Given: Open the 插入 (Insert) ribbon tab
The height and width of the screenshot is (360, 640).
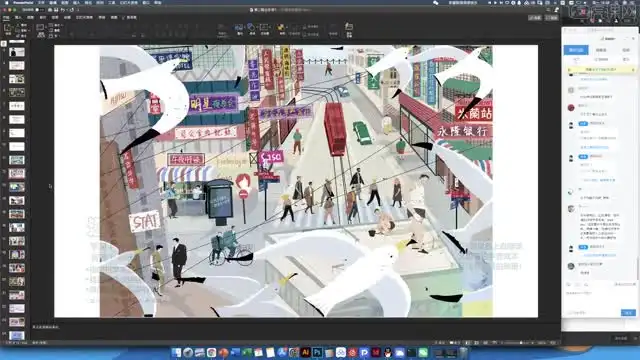Looking at the screenshot, I should click(x=18, y=18).
